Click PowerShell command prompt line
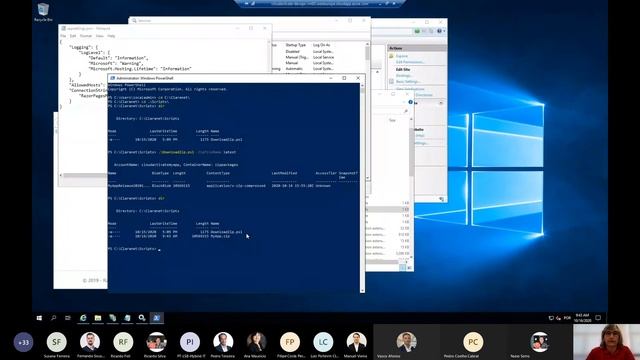This screenshot has width=640, height=360. tap(135, 249)
